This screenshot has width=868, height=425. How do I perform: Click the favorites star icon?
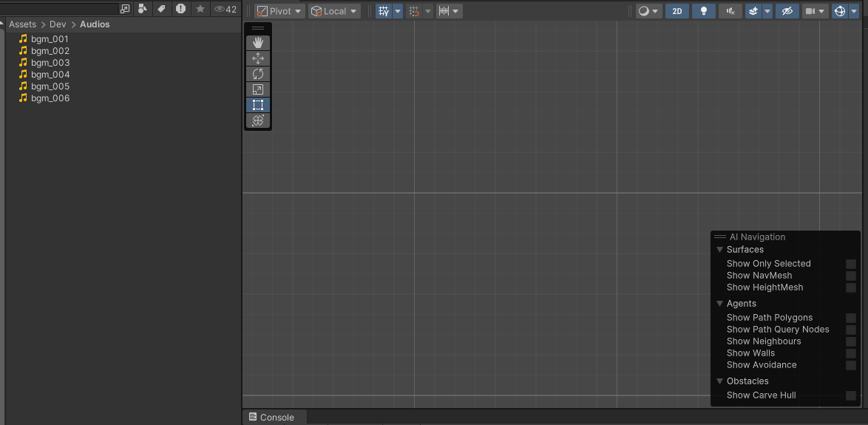pyautogui.click(x=200, y=9)
